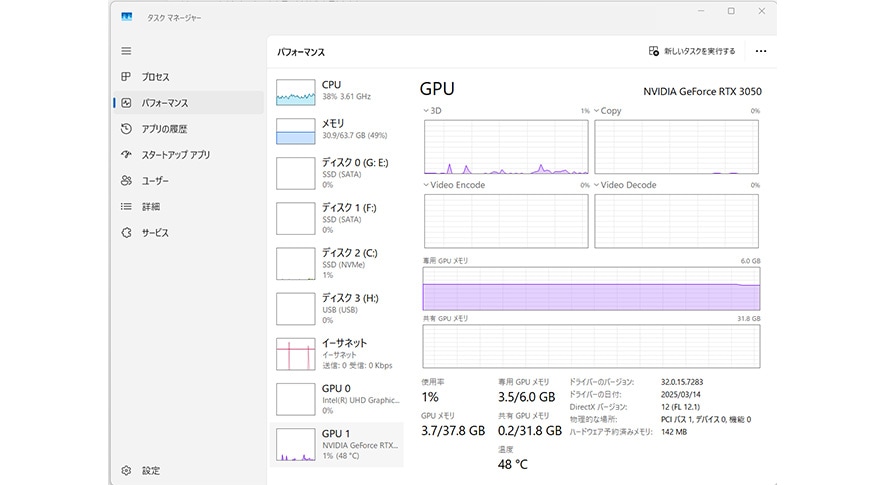The height and width of the screenshot is (485, 885).
Task: Open the サービス page
Action: [x=155, y=233]
